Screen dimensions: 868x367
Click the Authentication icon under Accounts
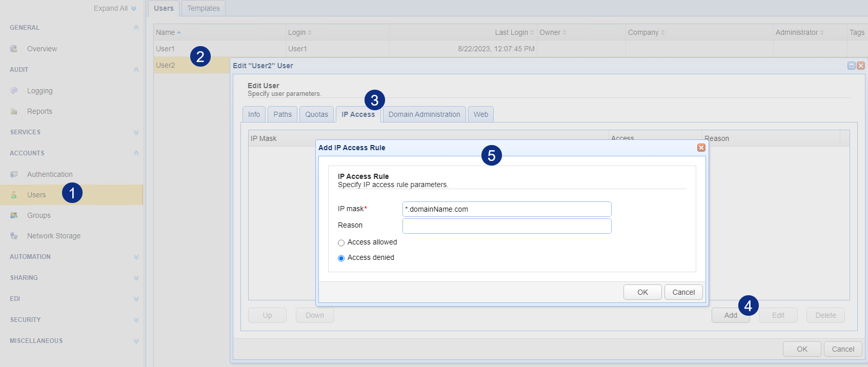click(x=14, y=174)
